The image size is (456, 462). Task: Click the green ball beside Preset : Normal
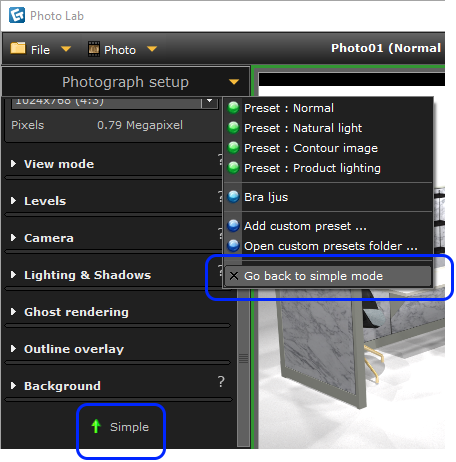233,108
